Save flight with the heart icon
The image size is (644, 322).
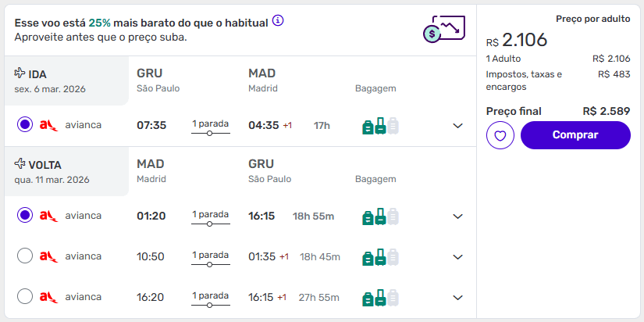(500, 135)
